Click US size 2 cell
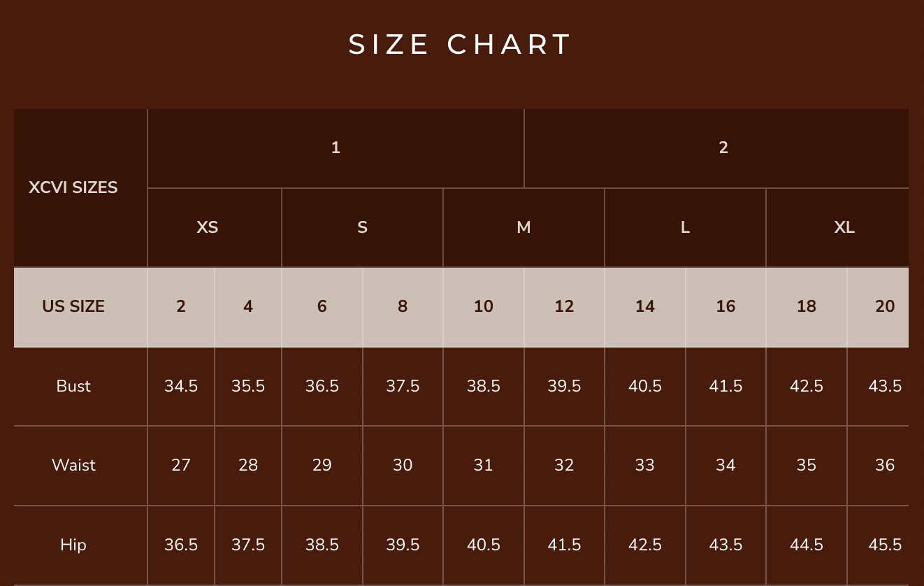The width and height of the screenshot is (924, 586). [181, 306]
